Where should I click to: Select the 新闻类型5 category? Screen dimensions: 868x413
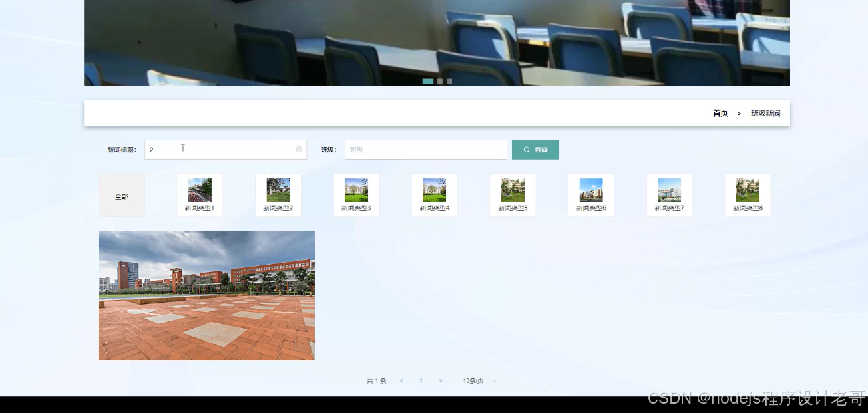click(513, 196)
